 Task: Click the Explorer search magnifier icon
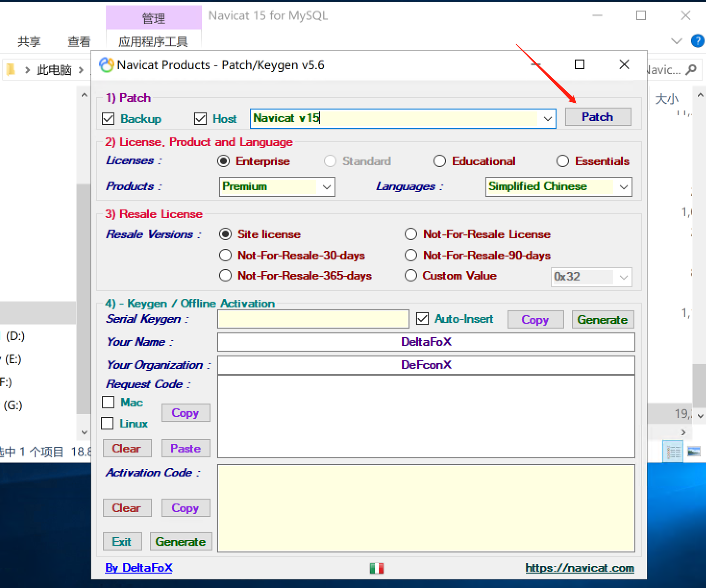coord(692,70)
